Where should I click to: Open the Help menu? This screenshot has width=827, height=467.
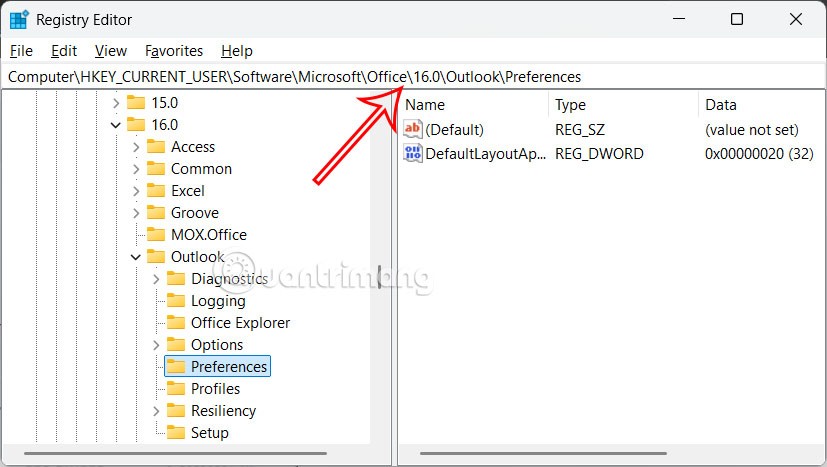237,51
